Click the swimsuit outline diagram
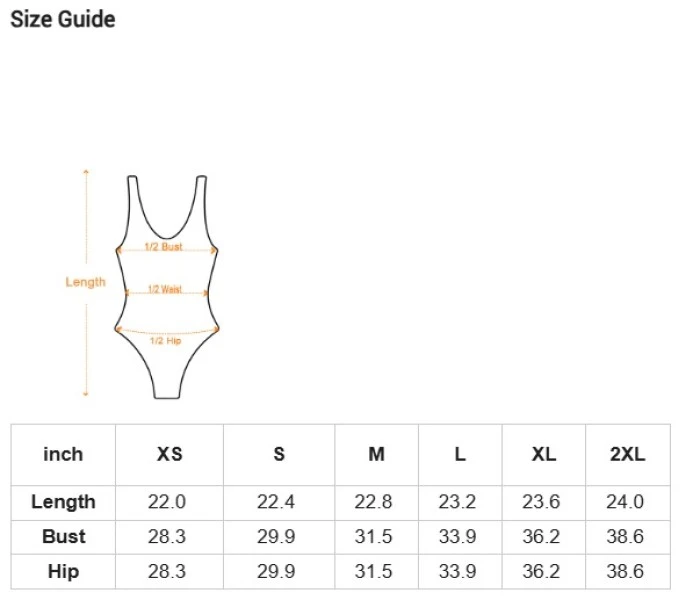693x600 pixels. [167, 287]
